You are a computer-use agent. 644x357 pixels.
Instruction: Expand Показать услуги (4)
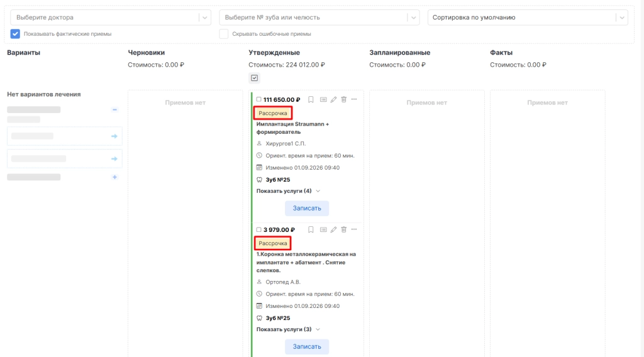click(288, 191)
